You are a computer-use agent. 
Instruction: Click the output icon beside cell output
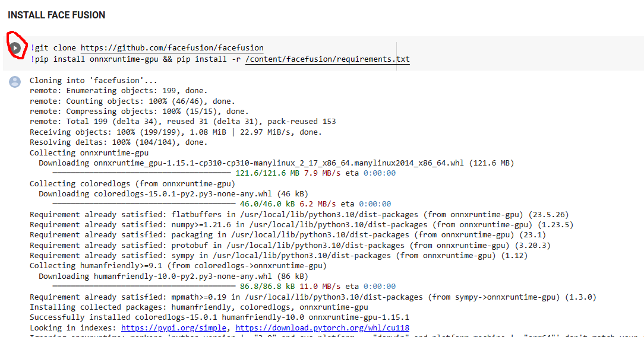click(15, 82)
